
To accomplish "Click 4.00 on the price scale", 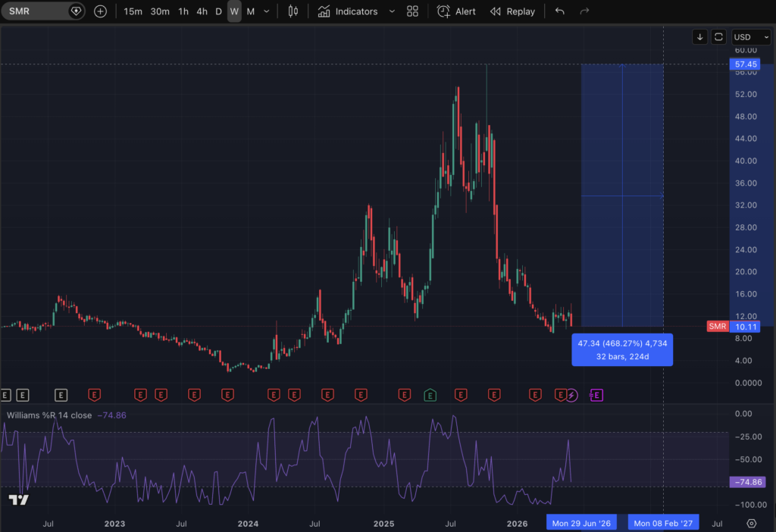I will (x=743, y=360).
